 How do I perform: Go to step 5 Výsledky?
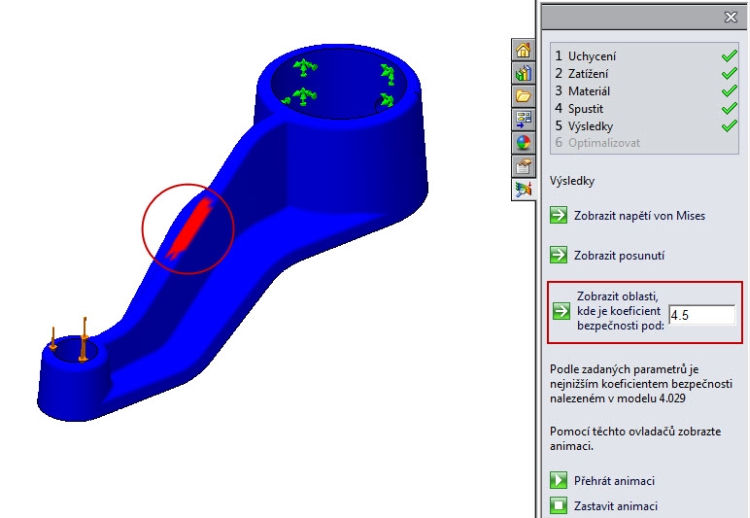(x=584, y=126)
